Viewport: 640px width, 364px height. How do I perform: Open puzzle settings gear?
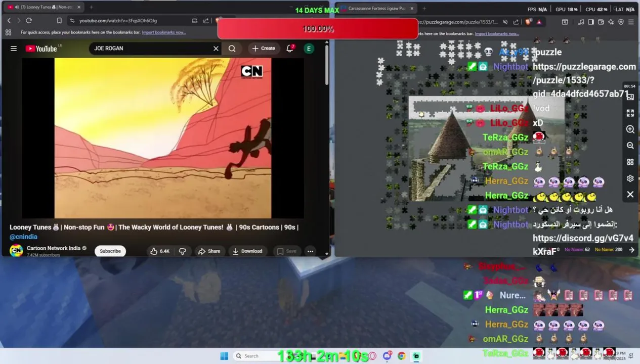(x=630, y=178)
